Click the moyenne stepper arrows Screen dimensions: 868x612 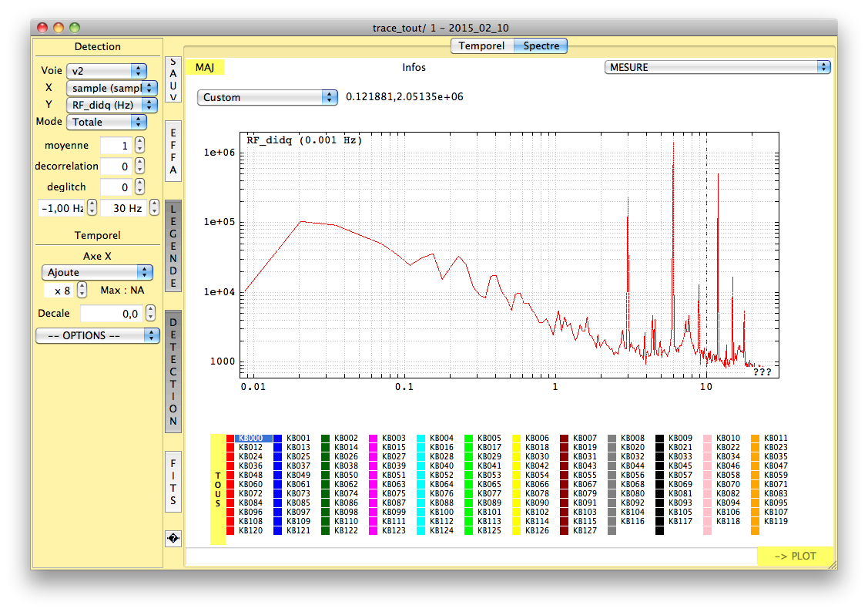click(139, 145)
